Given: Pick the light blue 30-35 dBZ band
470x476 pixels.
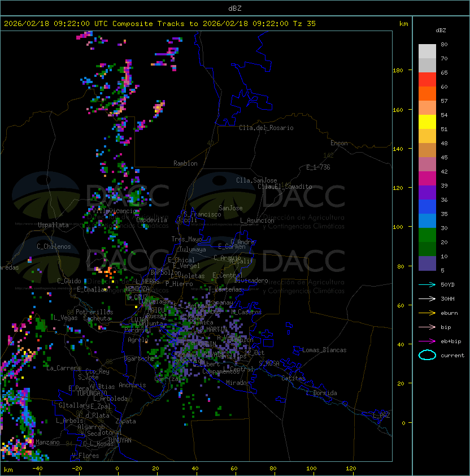Looking at the screenshot, I should coord(427,221).
